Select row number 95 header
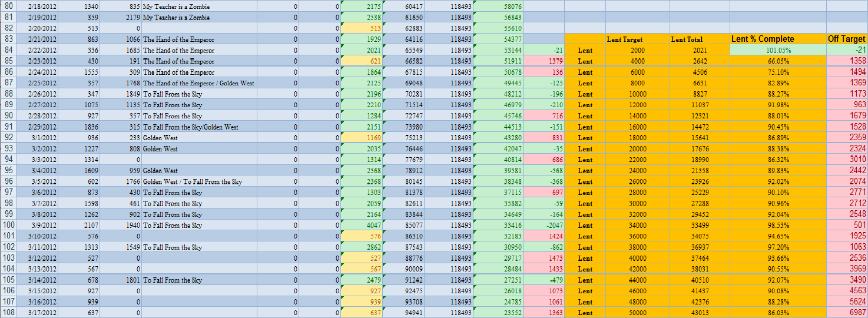The image size is (868, 318). [9, 170]
